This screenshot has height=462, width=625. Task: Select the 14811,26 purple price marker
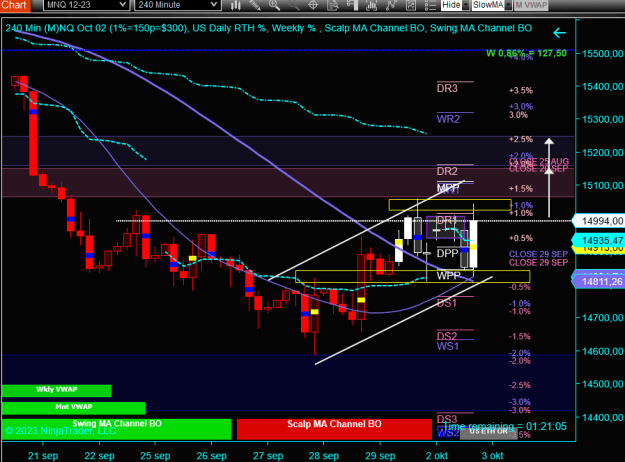(x=599, y=281)
